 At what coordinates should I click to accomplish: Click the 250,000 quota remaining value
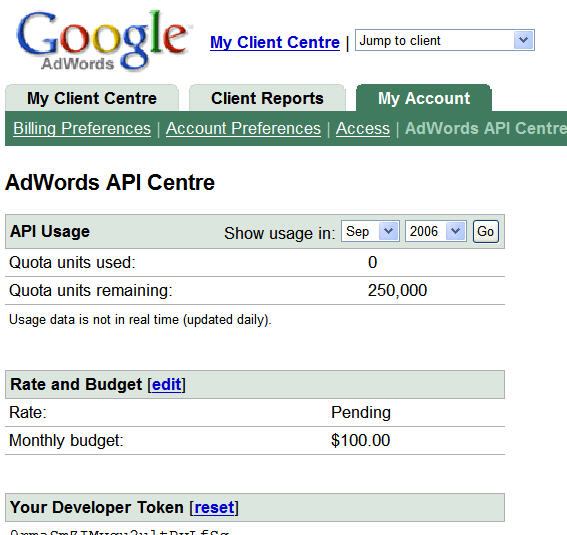click(x=397, y=290)
